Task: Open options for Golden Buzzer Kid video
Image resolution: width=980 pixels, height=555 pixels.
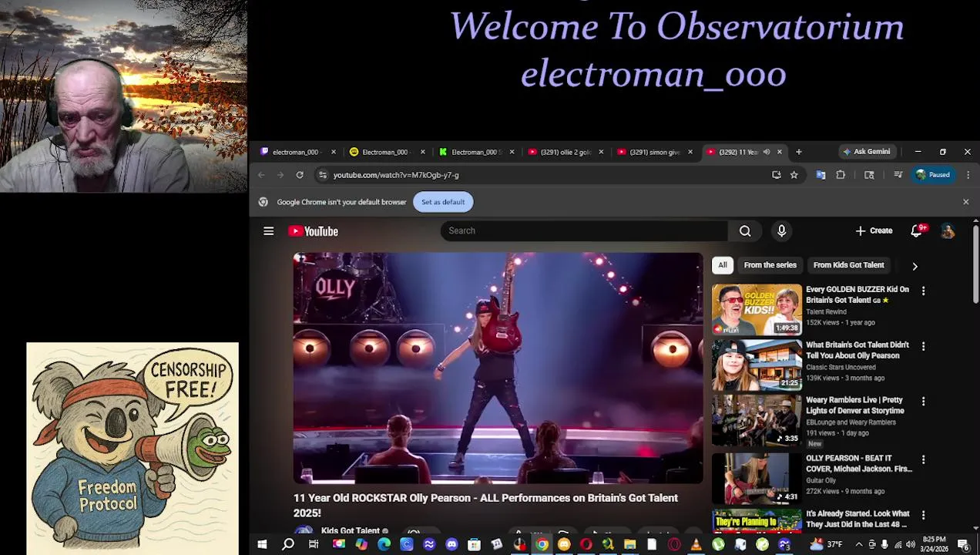Action: [923, 291]
